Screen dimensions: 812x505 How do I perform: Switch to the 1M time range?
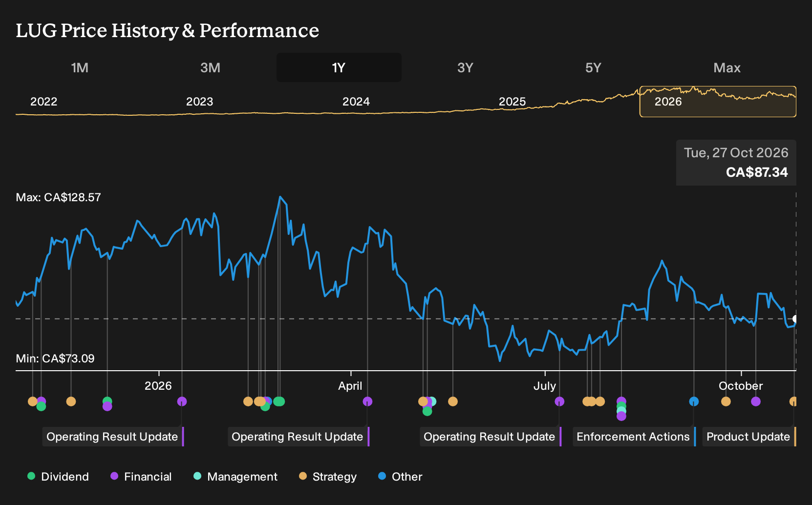click(x=80, y=67)
